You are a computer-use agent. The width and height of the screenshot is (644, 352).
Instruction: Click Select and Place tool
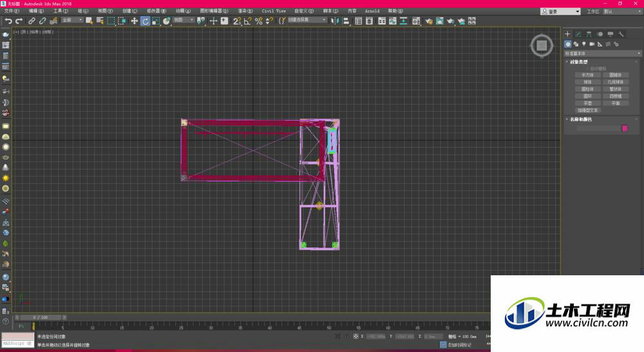[166, 21]
